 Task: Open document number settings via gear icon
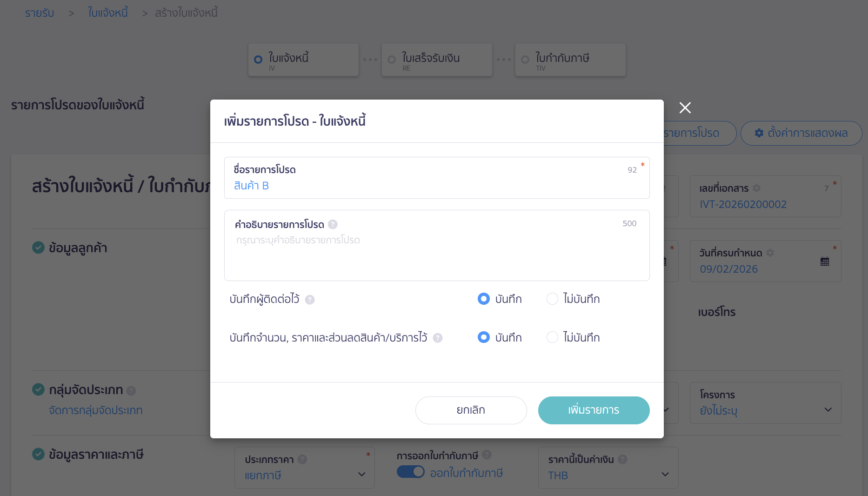(x=757, y=188)
